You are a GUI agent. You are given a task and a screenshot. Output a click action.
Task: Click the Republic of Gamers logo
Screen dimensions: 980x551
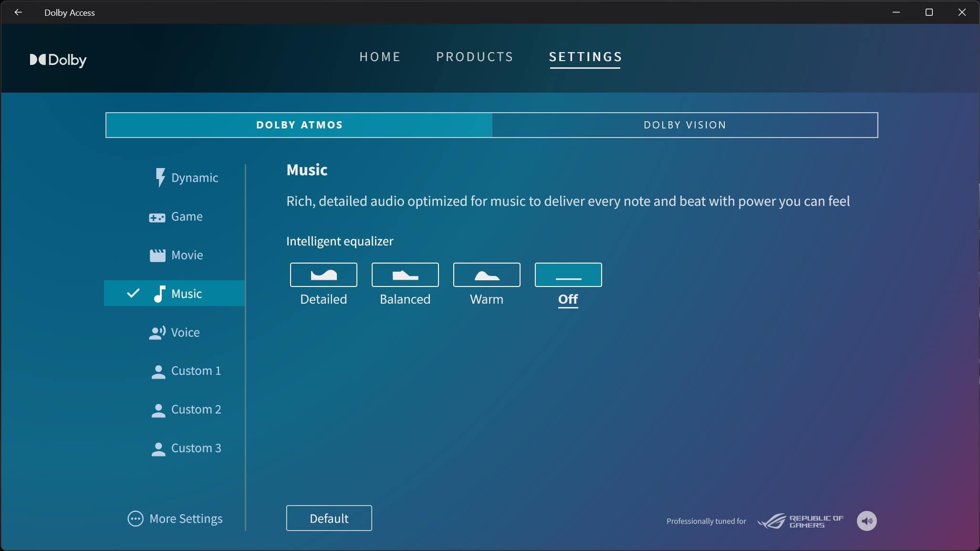tap(800, 521)
